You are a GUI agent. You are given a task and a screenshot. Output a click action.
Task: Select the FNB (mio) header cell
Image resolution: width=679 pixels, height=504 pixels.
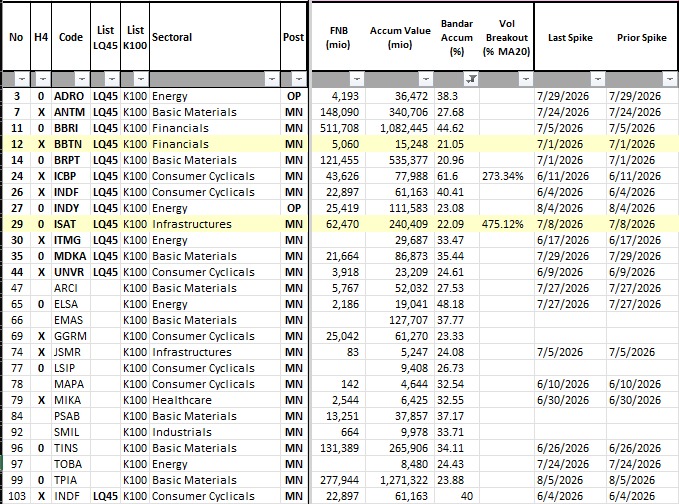(338, 37)
